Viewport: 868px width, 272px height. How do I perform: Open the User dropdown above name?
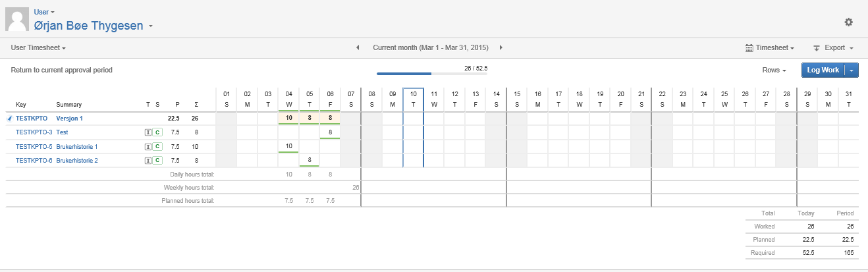[x=44, y=12]
